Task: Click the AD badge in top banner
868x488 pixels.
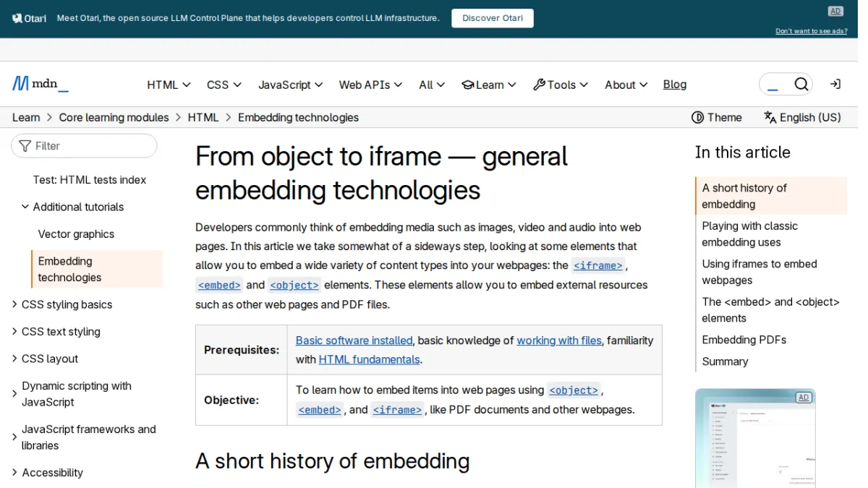Action: pos(835,11)
